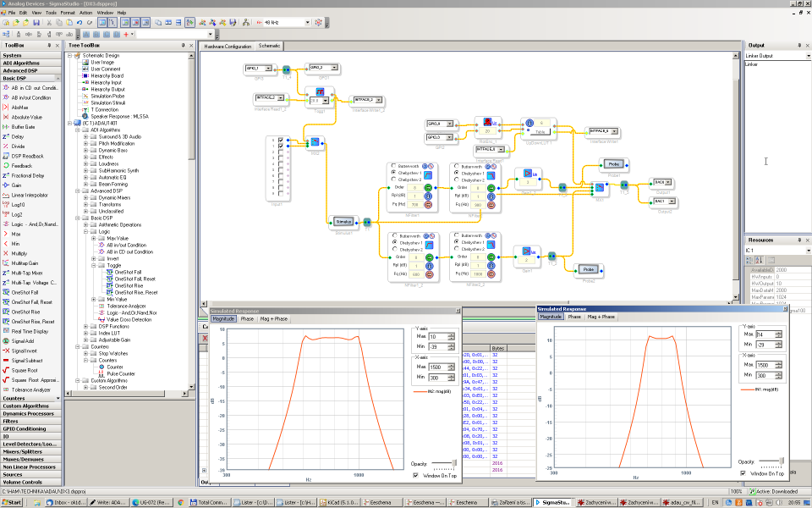Open the 48 kHz sample rate dropdown
This screenshot has width=812, height=508.
tap(307, 22)
